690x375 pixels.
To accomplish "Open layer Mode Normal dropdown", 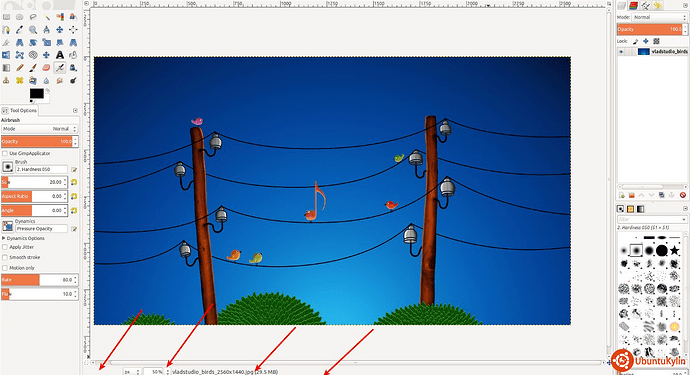I will [660, 17].
